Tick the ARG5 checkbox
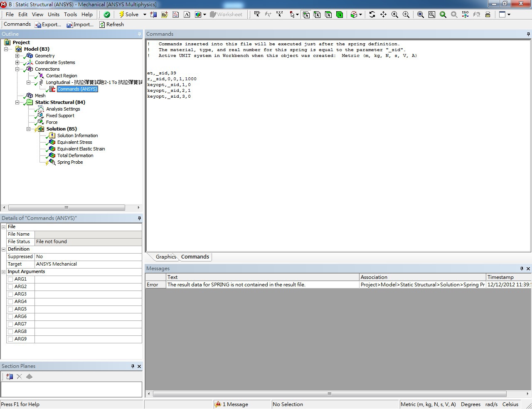Viewport: 532px width, 409px height. (x=10, y=309)
